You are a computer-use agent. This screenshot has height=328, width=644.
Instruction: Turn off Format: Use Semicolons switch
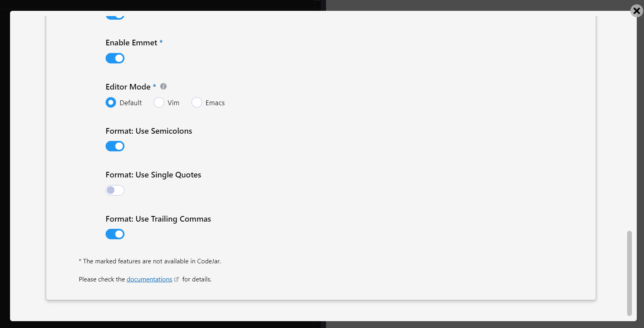pyautogui.click(x=115, y=146)
